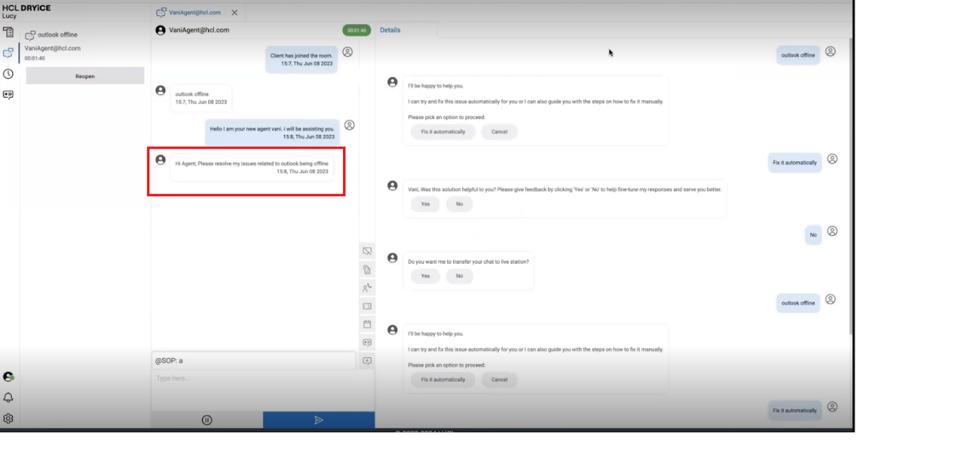Click the first 'Fix it automatically' user reply bubble
The width and height of the screenshot is (980, 465).
click(794, 162)
